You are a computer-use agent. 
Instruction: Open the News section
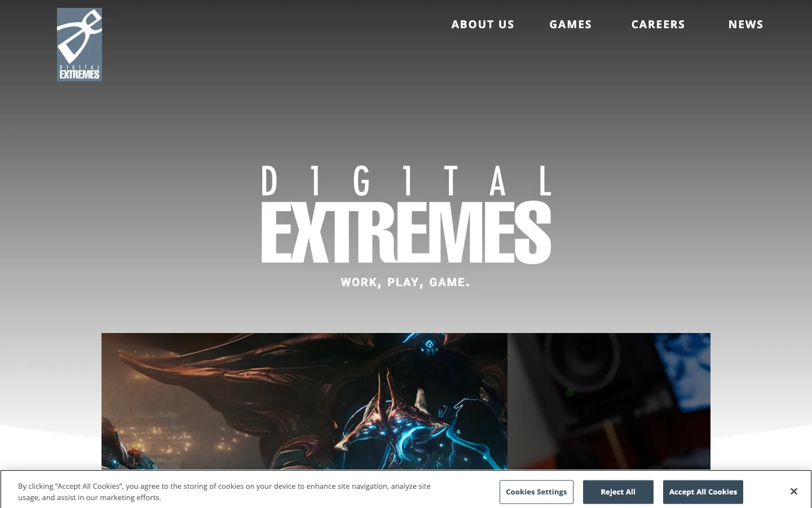coord(745,24)
